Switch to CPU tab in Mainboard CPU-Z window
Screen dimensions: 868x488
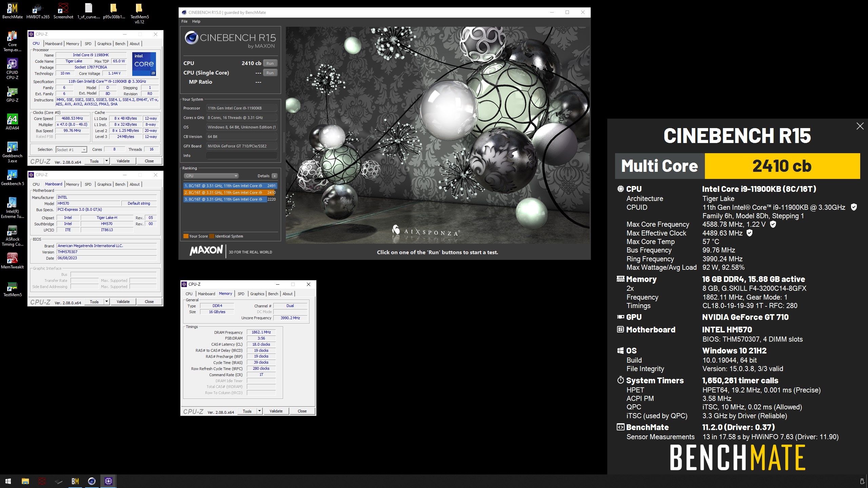pos(36,184)
